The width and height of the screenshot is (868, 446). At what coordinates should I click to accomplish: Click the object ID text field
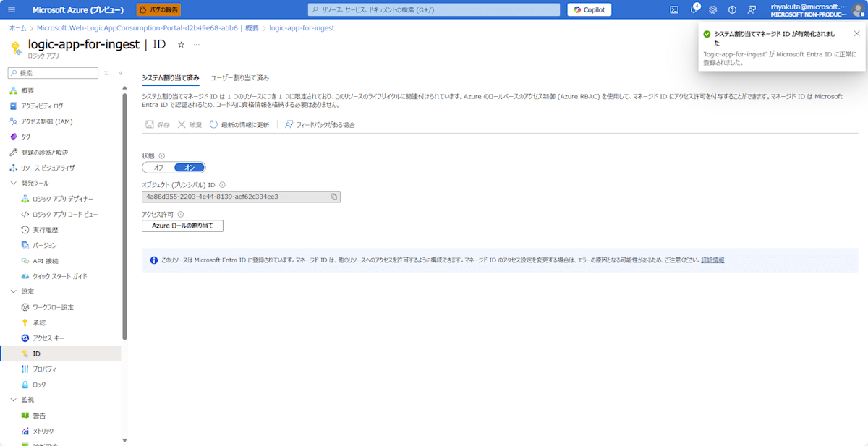pos(241,197)
